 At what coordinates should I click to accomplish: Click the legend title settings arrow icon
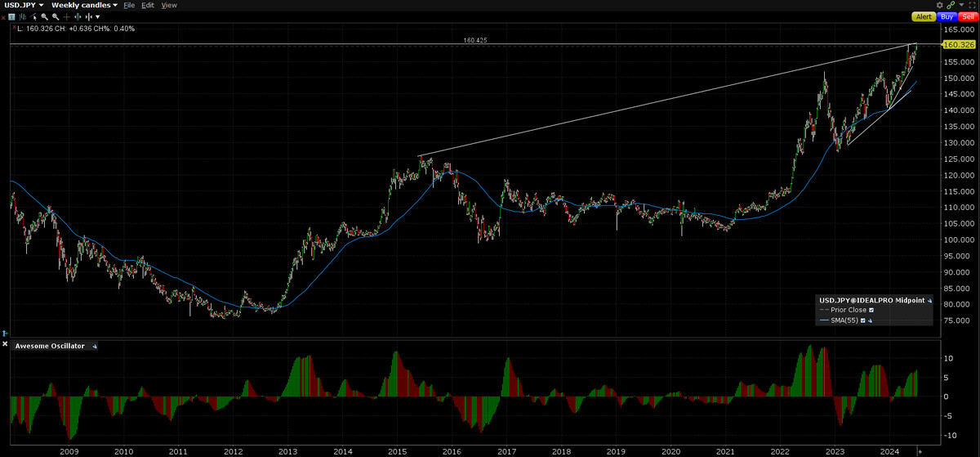click(x=929, y=300)
